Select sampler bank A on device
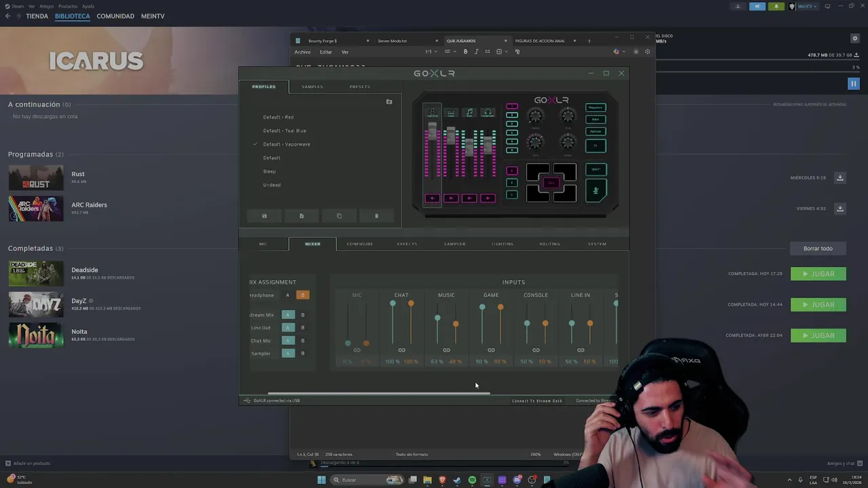Viewport: 868px width, 488px height. click(x=512, y=171)
